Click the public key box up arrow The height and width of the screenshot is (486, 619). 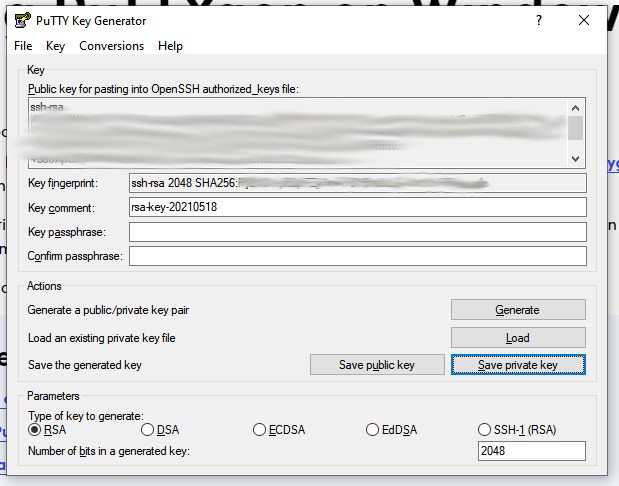coord(576,108)
